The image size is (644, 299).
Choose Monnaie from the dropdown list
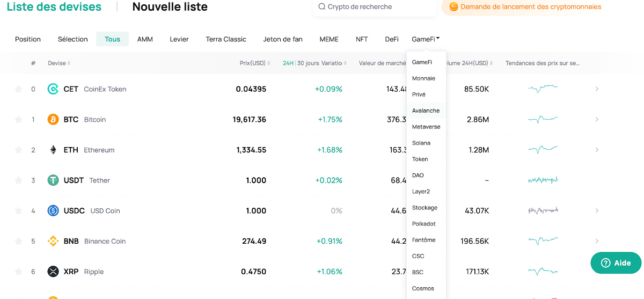[x=427, y=78]
